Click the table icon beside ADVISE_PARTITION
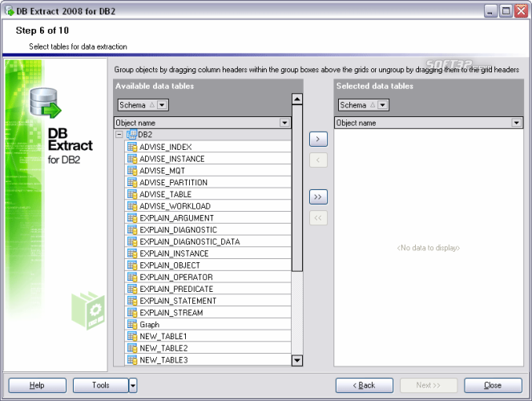 point(132,182)
